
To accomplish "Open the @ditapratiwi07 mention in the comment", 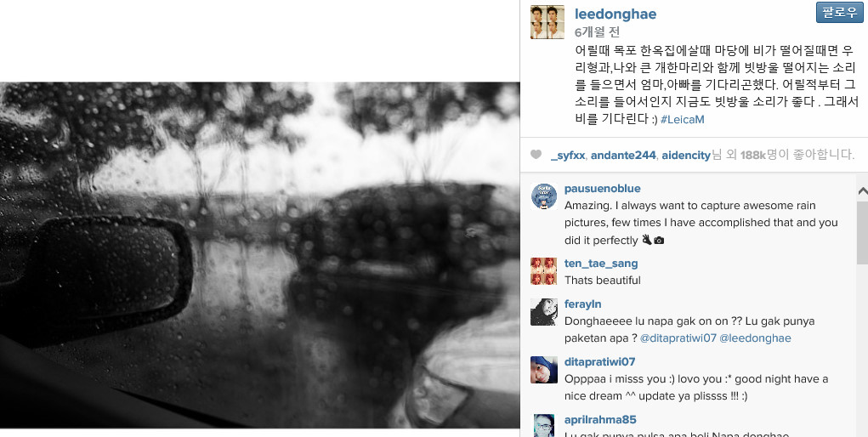I will click(x=678, y=338).
